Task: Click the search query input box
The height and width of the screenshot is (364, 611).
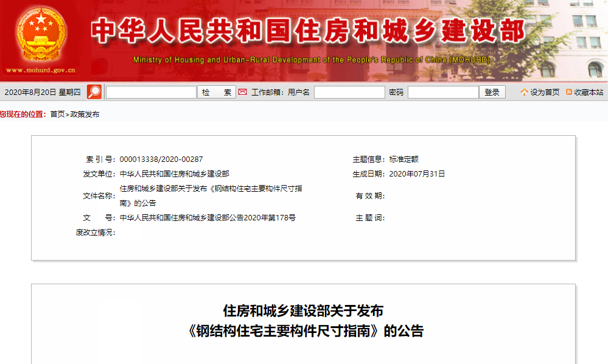Action: (x=150, y=91)
